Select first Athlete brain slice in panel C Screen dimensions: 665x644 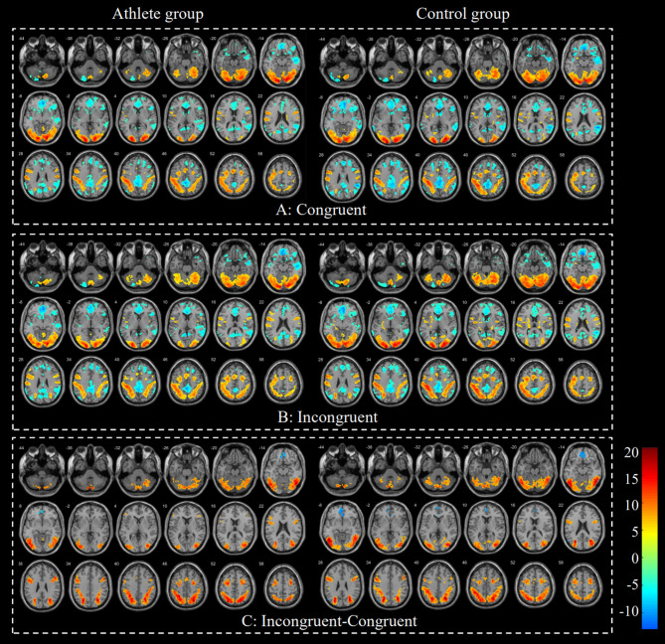click(41, 471)
